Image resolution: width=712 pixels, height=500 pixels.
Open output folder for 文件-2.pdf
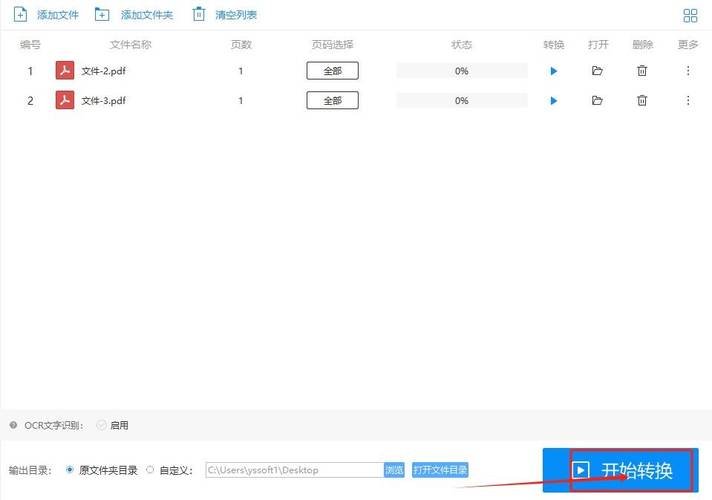pos(597,71)
